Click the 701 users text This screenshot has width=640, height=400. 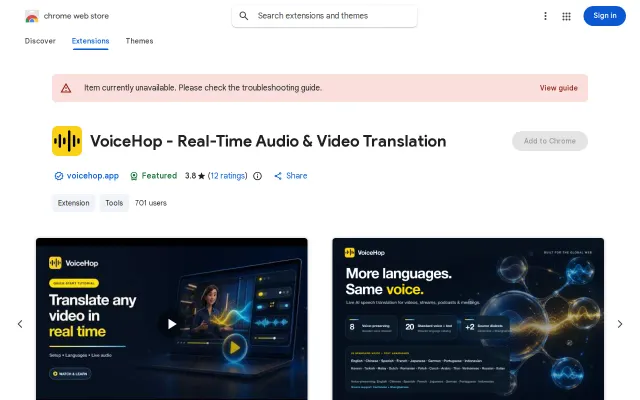tap(151, 203)
